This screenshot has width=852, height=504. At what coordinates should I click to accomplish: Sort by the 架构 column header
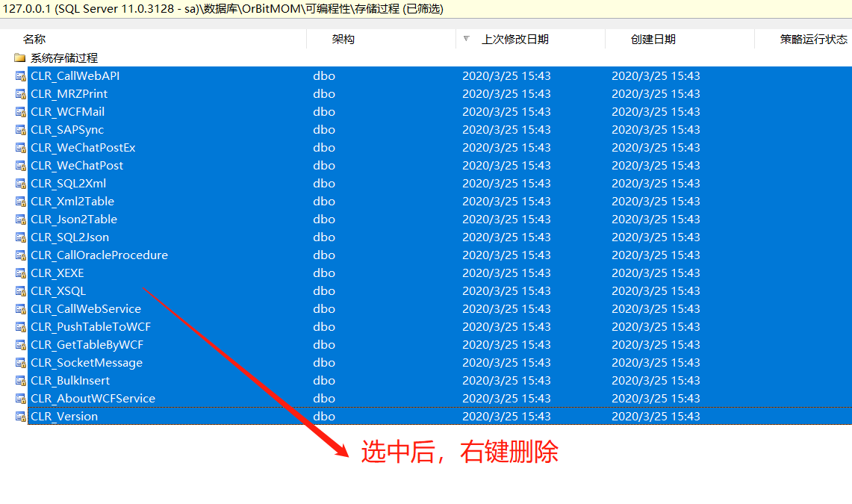pyautogui.click(x=343, y=40)
